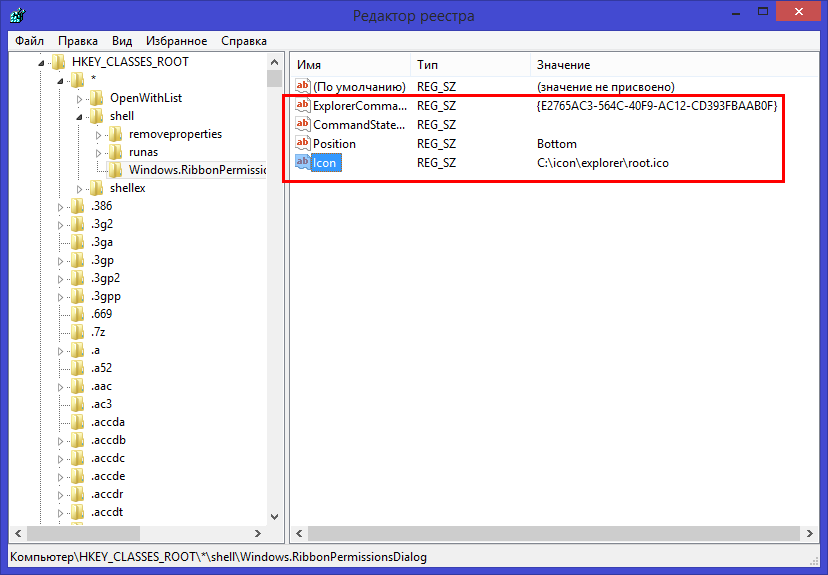The height and width of the screenshot is (575, 828).
Task: Click the .a52 folder icon
Action: pyautogui.click(x=78, y=367)
